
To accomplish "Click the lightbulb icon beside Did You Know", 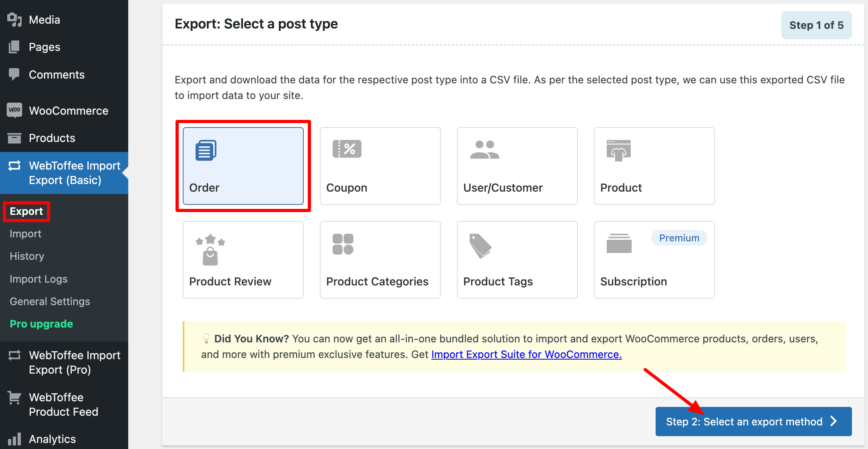I will pyautogui.click(x=206, y=339).
